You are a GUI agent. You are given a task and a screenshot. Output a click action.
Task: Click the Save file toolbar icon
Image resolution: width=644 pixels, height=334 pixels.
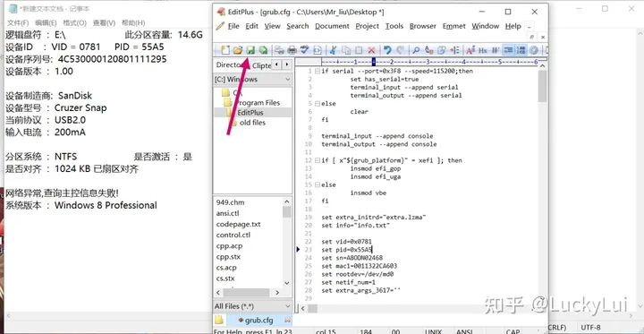click(x=250, y=50)
